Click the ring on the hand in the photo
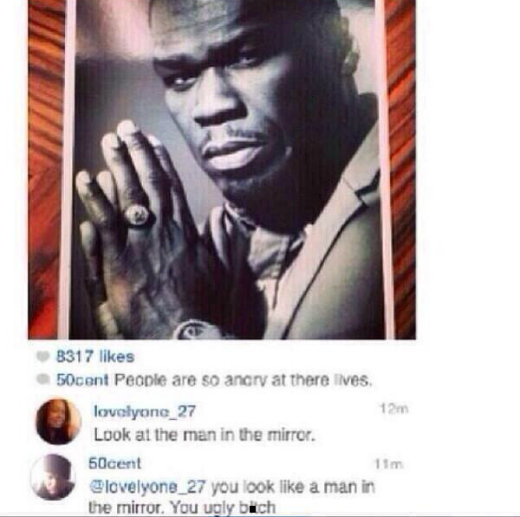The image size is (520, 517). click(137, 216)
